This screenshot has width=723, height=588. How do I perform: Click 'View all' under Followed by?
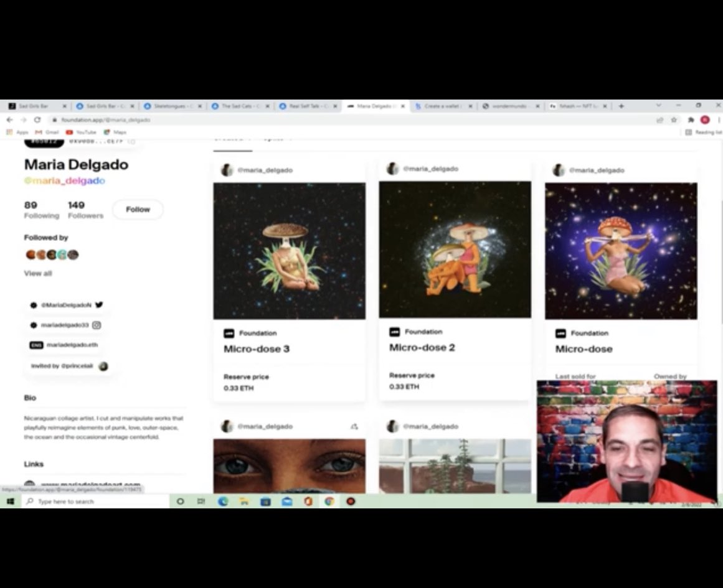point(38,273)
